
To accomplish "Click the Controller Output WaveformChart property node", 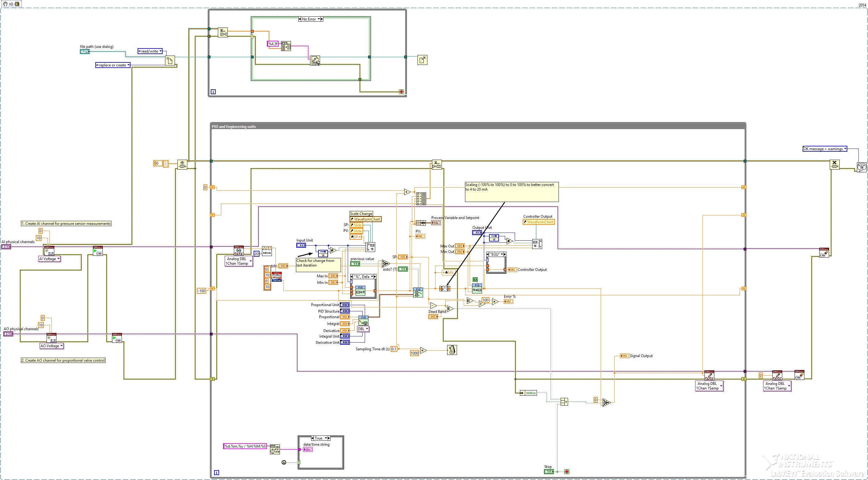I will (x=538, y=222).
